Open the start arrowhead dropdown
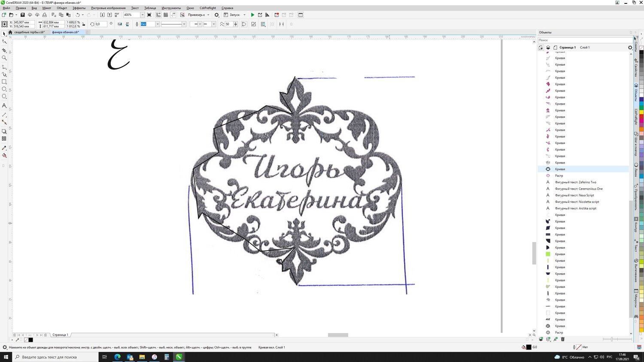Screen dimensions: 644x362 [200, 24]
